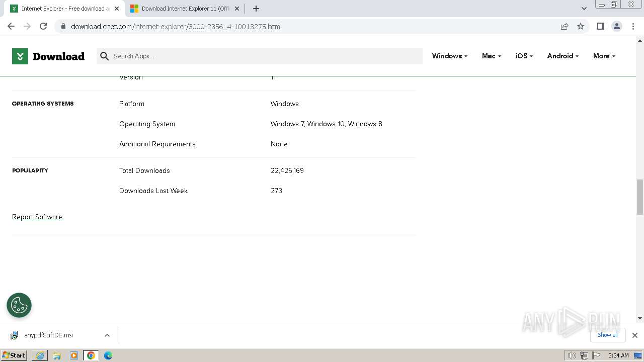Launch Internet Explorer from taskbar

click(x=40, y=355)
